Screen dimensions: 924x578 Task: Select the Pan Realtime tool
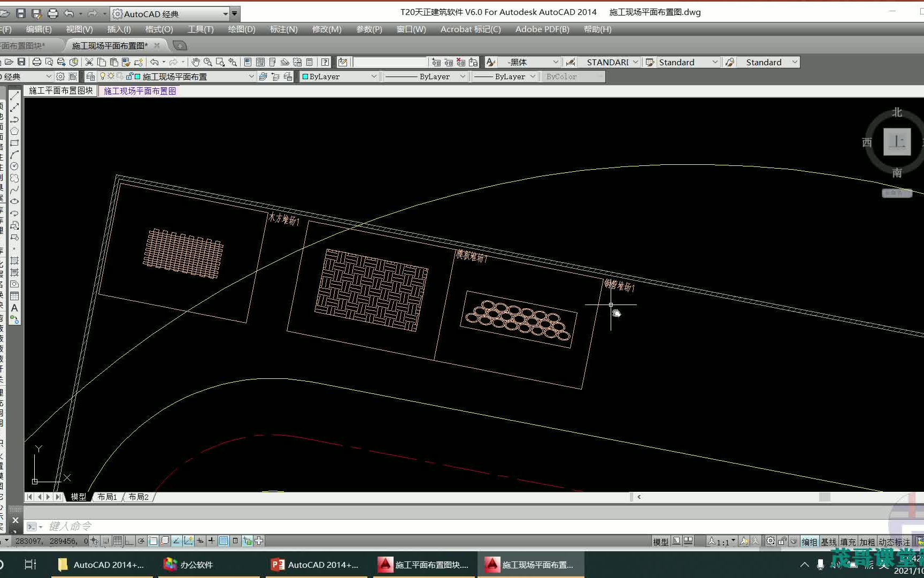coord(196,62)
